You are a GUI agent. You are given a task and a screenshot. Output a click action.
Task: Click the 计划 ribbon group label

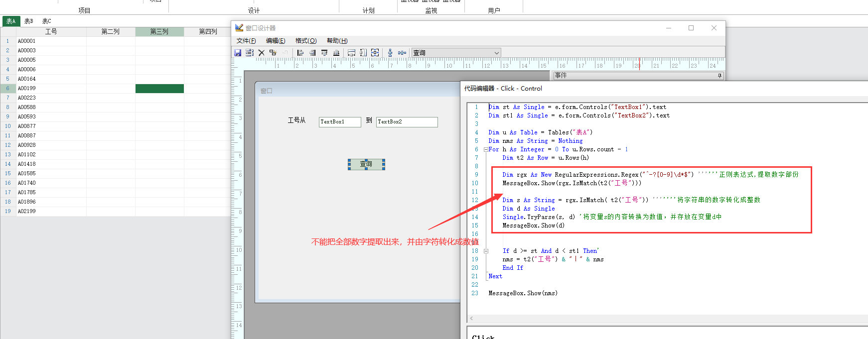[368, 10]
